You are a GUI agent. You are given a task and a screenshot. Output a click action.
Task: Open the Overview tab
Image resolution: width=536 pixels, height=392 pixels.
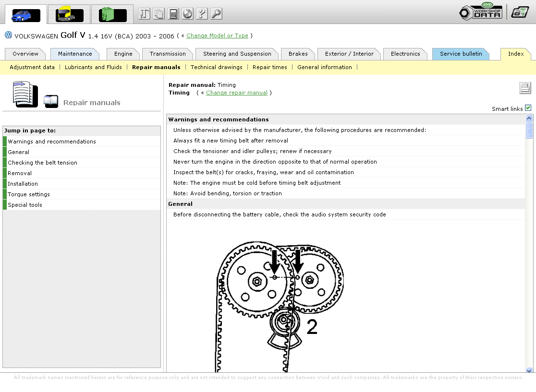tap(25, 54)
